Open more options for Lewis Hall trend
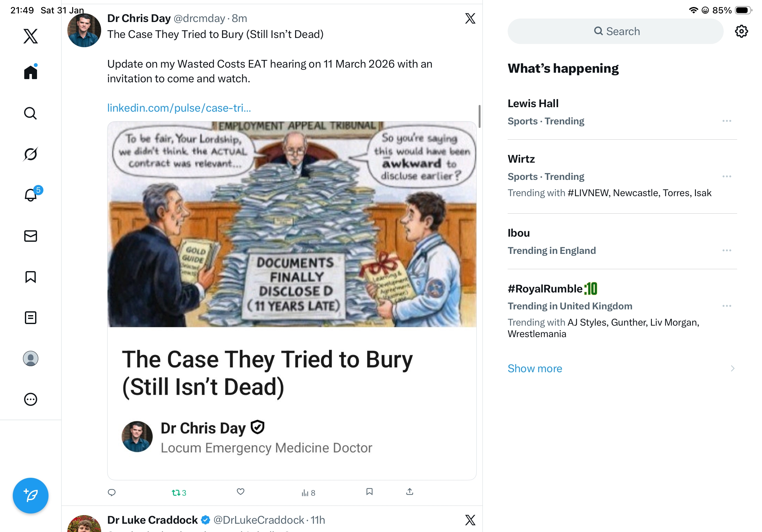The height and width of the screenshot is (532, 762). (727, 121)
